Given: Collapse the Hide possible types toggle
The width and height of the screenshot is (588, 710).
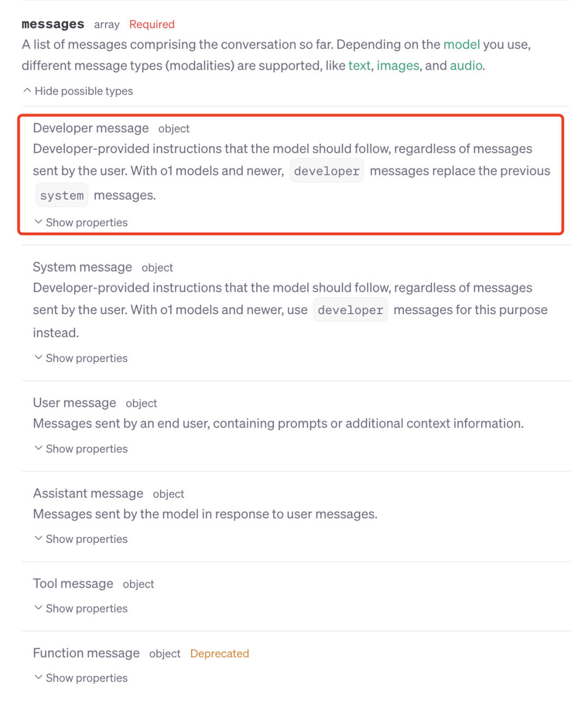Looking at the screenshot, I should point(78,91).
